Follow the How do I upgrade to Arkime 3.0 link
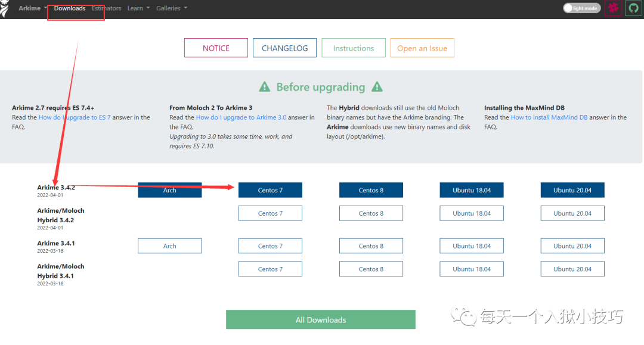The height and width of the screenshot is (345, 644). point(241,117)
